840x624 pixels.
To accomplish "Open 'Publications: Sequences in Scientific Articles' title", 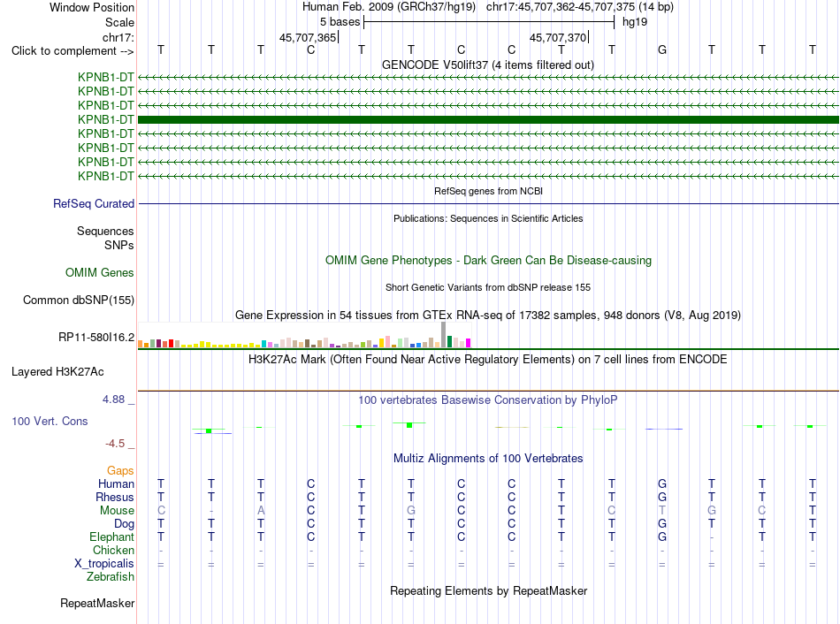I will pyautogui.click(x=488, y=218).
